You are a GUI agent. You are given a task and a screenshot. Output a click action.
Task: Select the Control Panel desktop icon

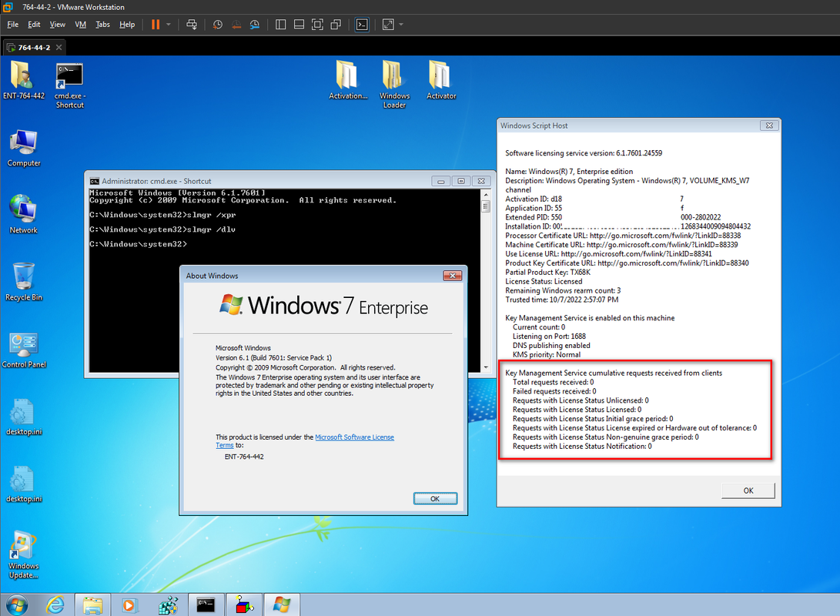(x=24, y=350)
